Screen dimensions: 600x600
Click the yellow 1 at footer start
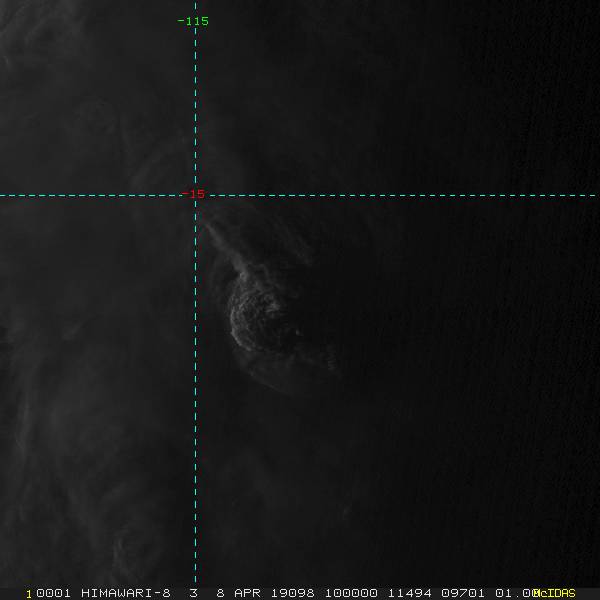[x=29, y=593]
